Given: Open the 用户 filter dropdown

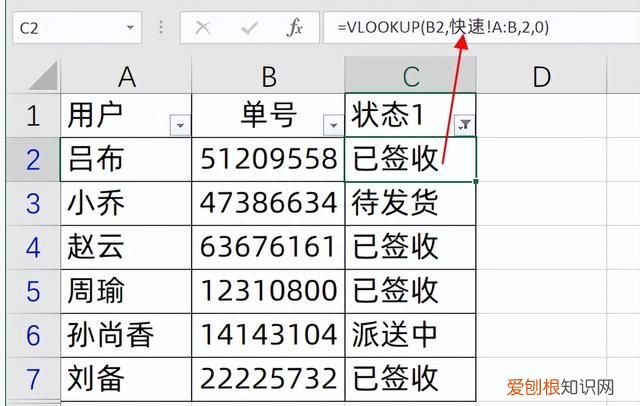Looking at the screenshot, I should click(x=180, y=125).
